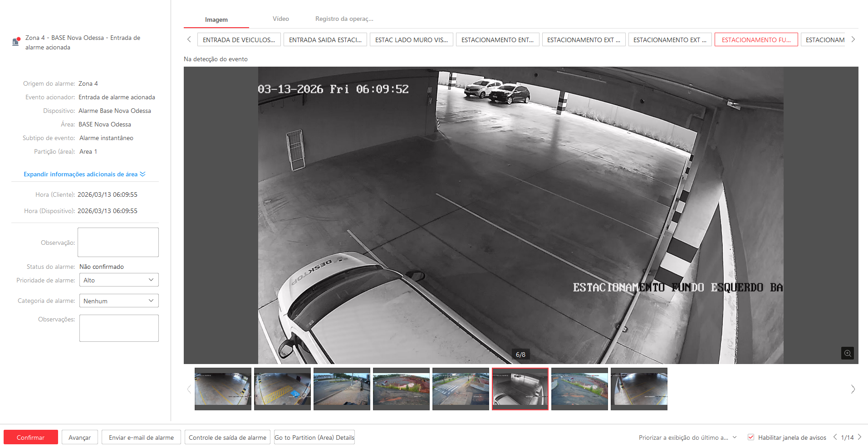Image resolution: width=868 pixels, height=447 pixels.
Task: Go to previous thumbnail page arrow
Action: pyautogui.click(x=189, y=389)
